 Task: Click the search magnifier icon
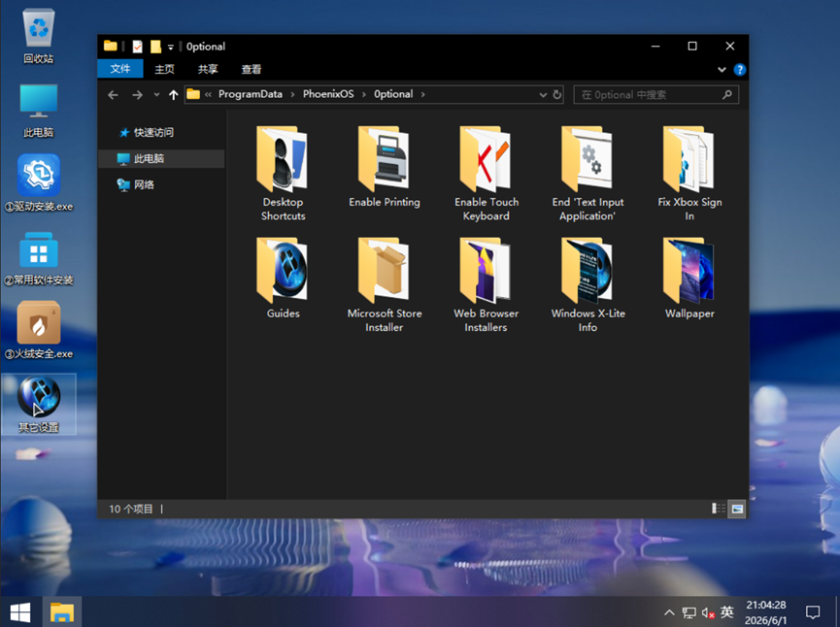click(727, 95)
